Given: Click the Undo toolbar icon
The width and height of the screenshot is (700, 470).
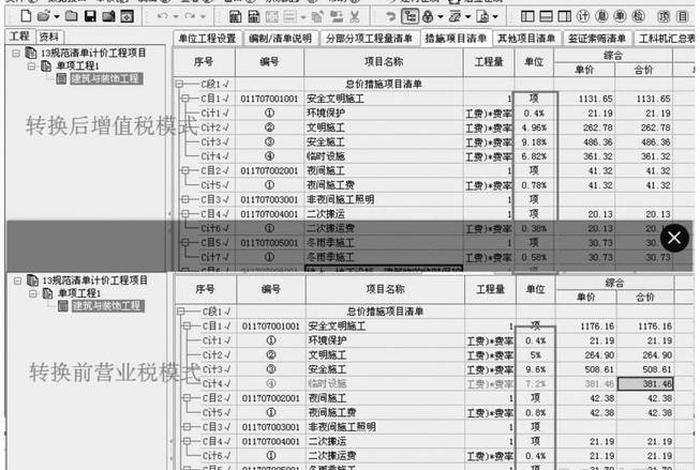Looking at the screenshot, I should pos(162,17).
